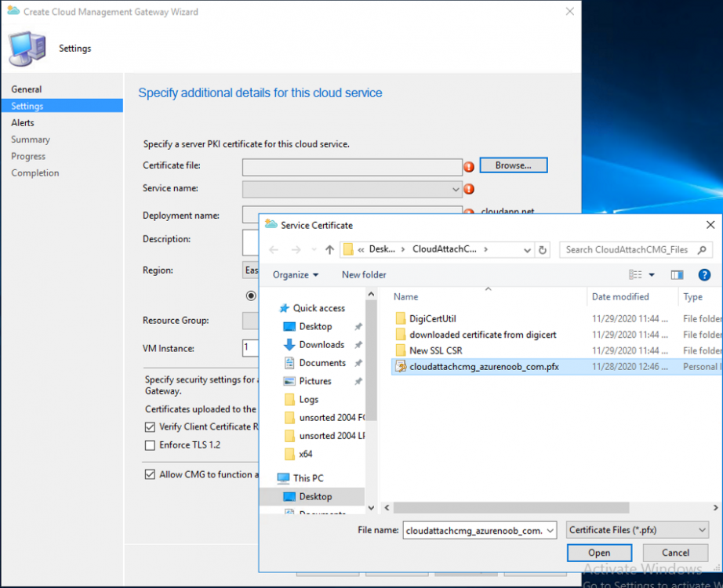Viewport: 723px width, 588px height.
Task: Open file dialog Help icon
Action: 704,275
